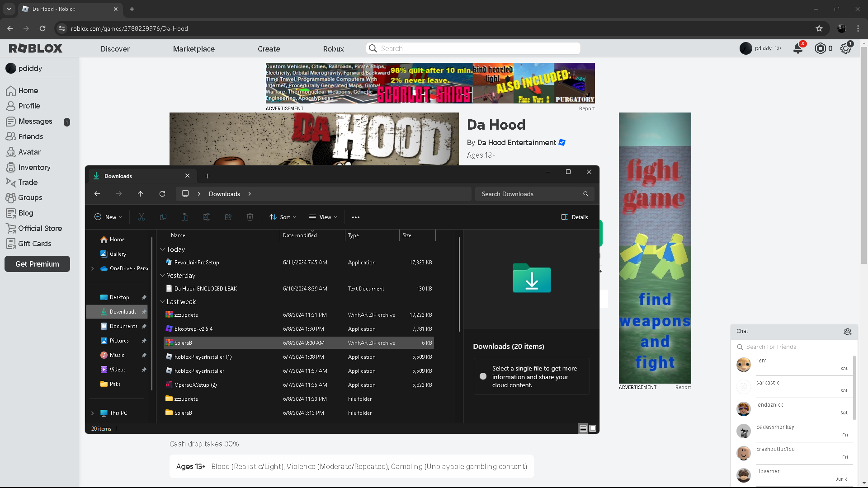Image resolution: width=868 pixels, height=488 pixels.
Task: Switch to large icons view toggle
Action: tap(593, 428)
